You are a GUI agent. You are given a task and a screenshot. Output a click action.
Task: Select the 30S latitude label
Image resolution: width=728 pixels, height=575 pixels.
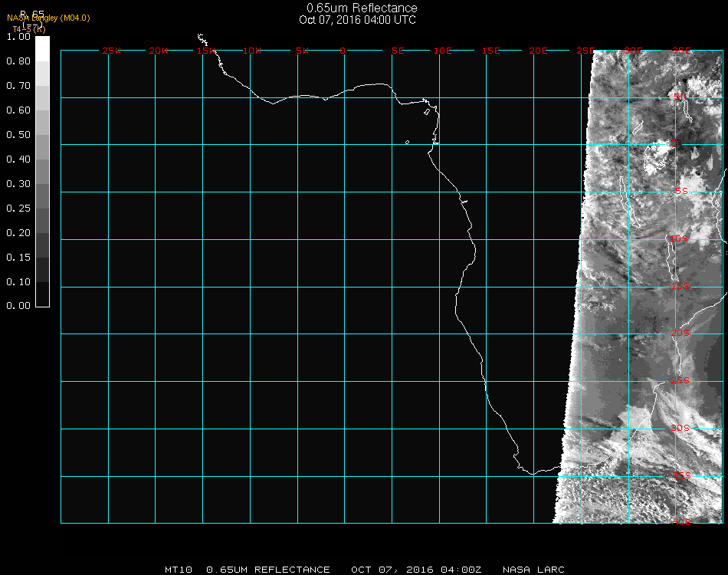[x=680, y=428]
